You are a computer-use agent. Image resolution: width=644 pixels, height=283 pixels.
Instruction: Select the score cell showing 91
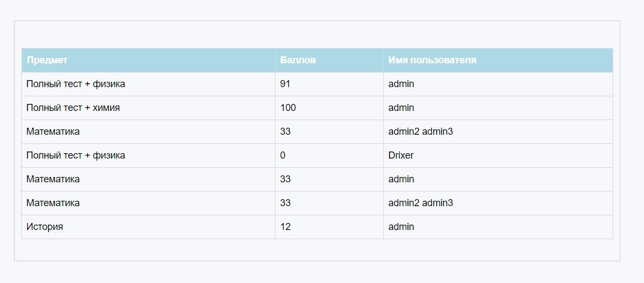pos(330,84)
